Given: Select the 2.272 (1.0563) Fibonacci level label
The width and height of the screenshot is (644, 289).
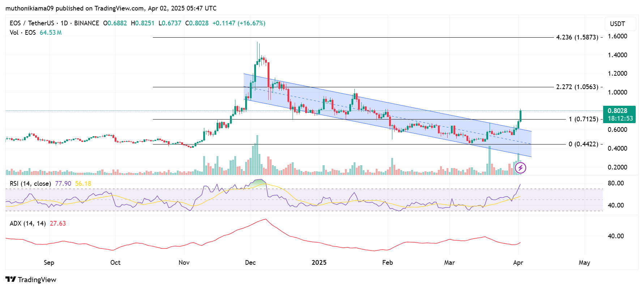Looking at the screenshot, I should 577,87.
